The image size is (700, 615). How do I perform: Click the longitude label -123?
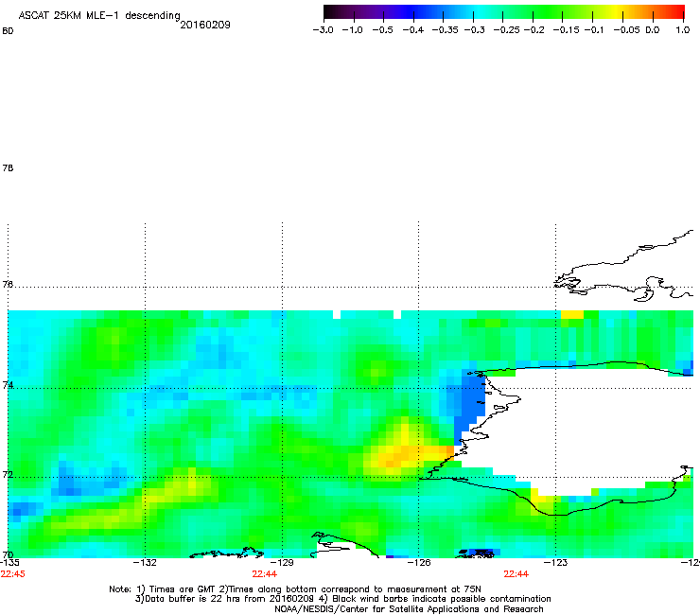(556, 563)
